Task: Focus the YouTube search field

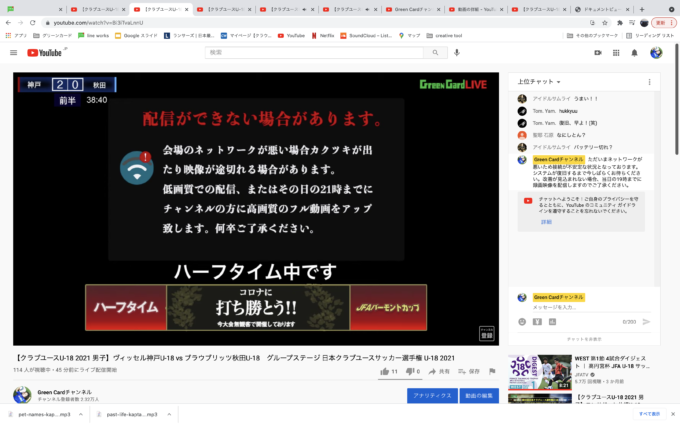Action: 314,52
